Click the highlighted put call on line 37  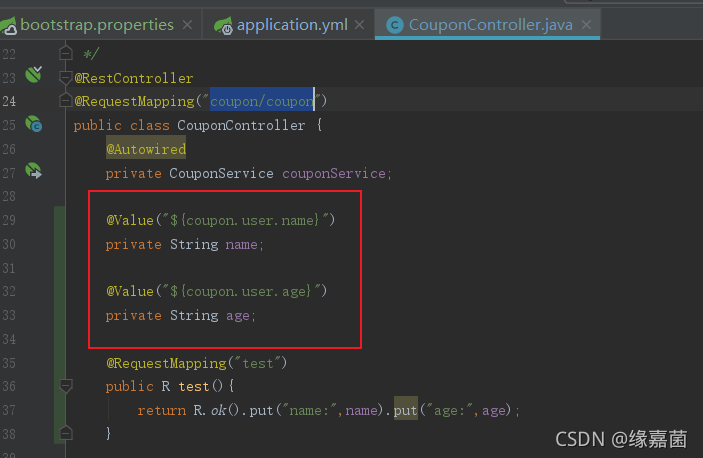click(406, 410)
